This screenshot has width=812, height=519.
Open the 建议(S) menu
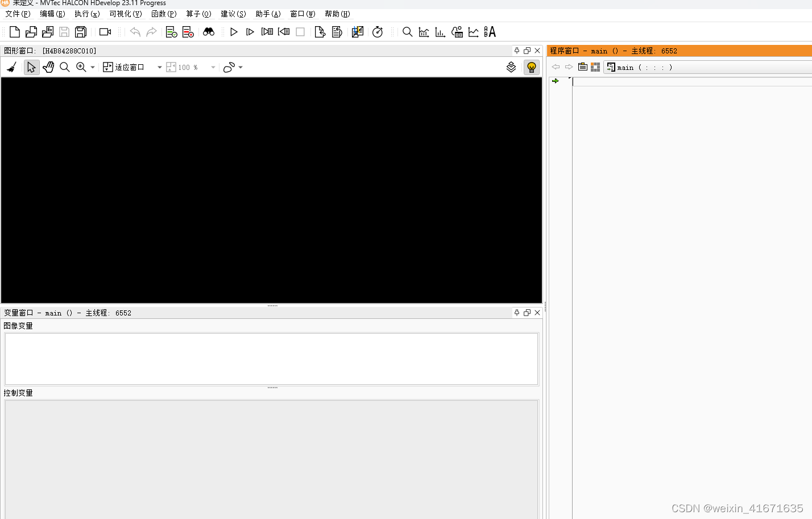pyautogui.click(x=233, y=14)
